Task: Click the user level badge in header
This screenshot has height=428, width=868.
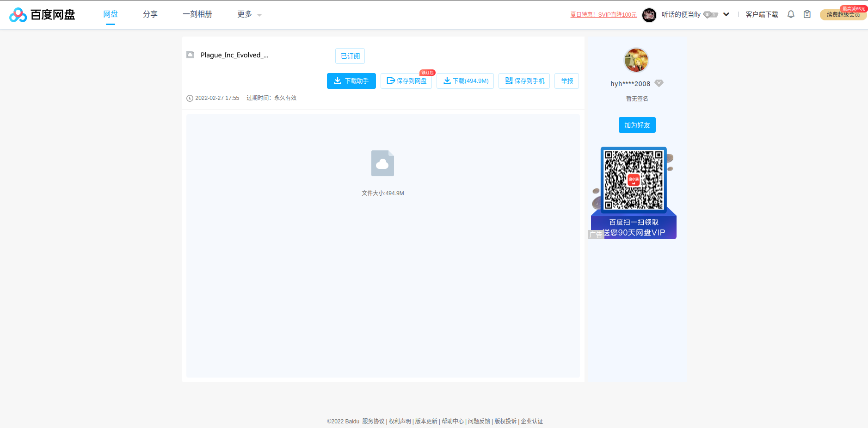Action: coord(711,15)
